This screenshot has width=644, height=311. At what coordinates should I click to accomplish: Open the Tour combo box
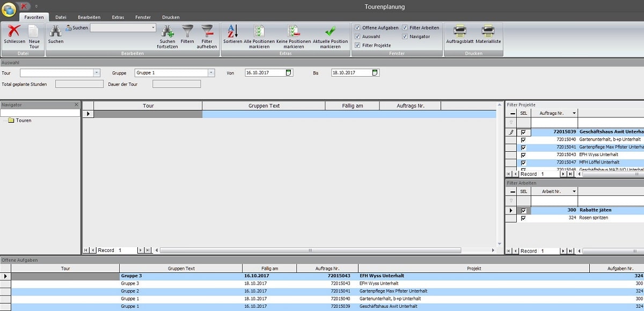[97, 73]
